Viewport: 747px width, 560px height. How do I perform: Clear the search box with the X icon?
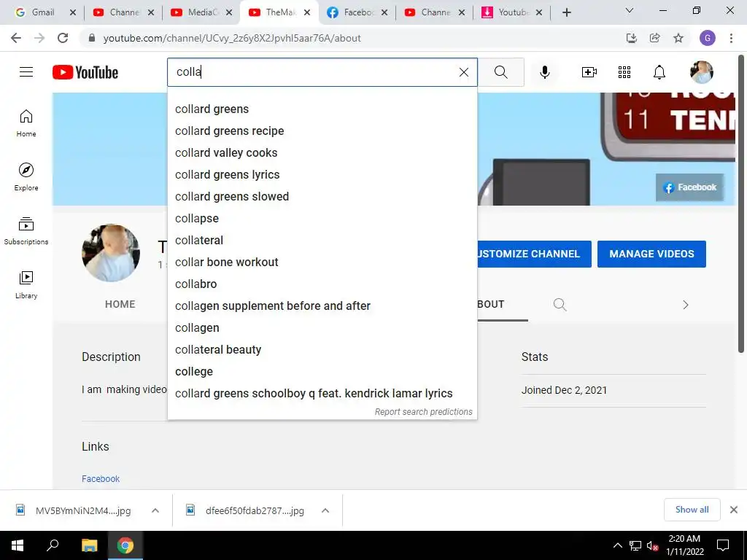pyautogui.click(x=463, y=72)
